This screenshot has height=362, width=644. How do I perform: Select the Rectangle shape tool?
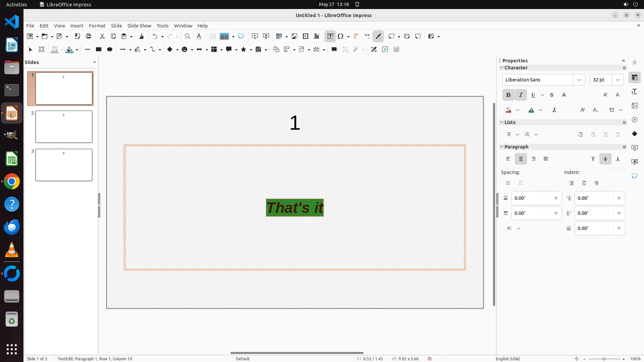click(98, 49)
